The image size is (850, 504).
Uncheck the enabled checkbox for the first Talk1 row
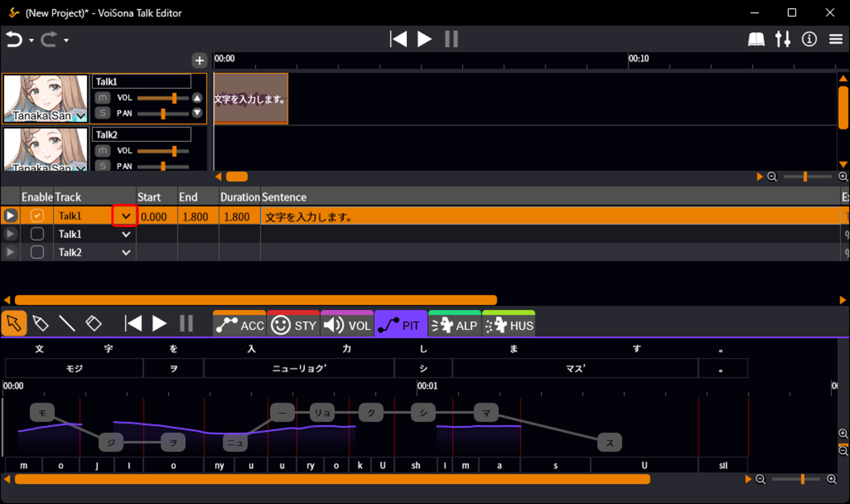(x=37, y=216)
